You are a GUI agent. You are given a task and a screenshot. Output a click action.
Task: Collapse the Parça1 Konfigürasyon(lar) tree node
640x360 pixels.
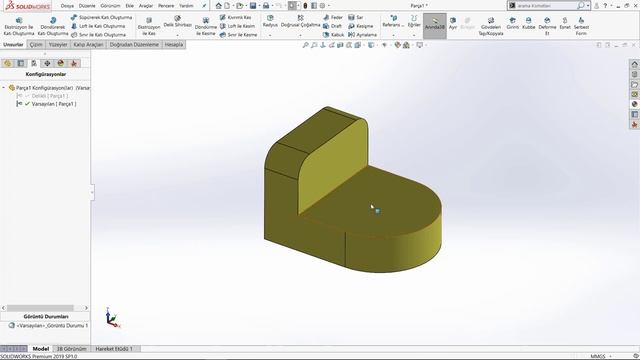4,88
